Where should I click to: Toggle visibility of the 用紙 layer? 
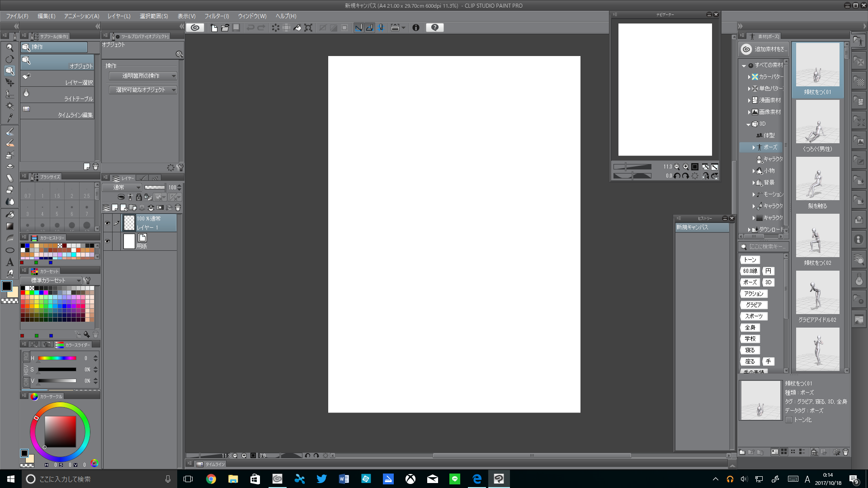click(107, 241)
